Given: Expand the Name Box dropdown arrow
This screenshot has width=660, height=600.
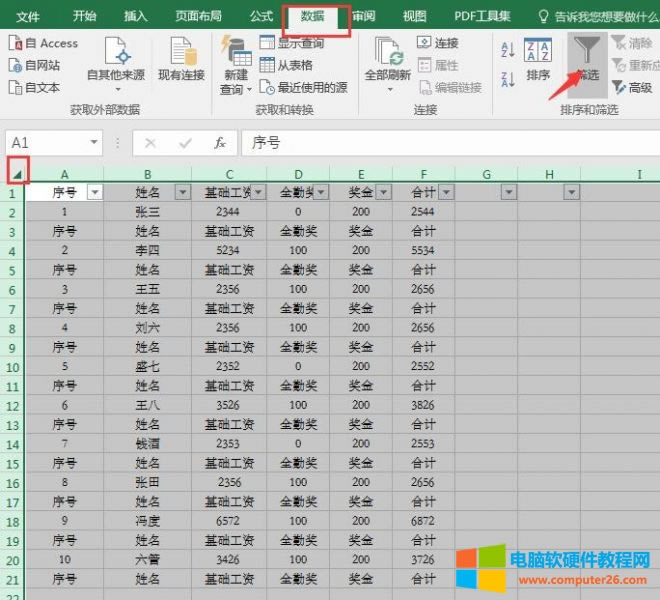Looking at the screenshot, I should [93, 143].
